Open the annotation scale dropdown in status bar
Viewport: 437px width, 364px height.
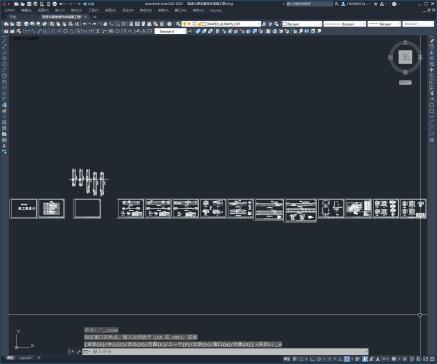pyautogui.click(x=385, y=359)
